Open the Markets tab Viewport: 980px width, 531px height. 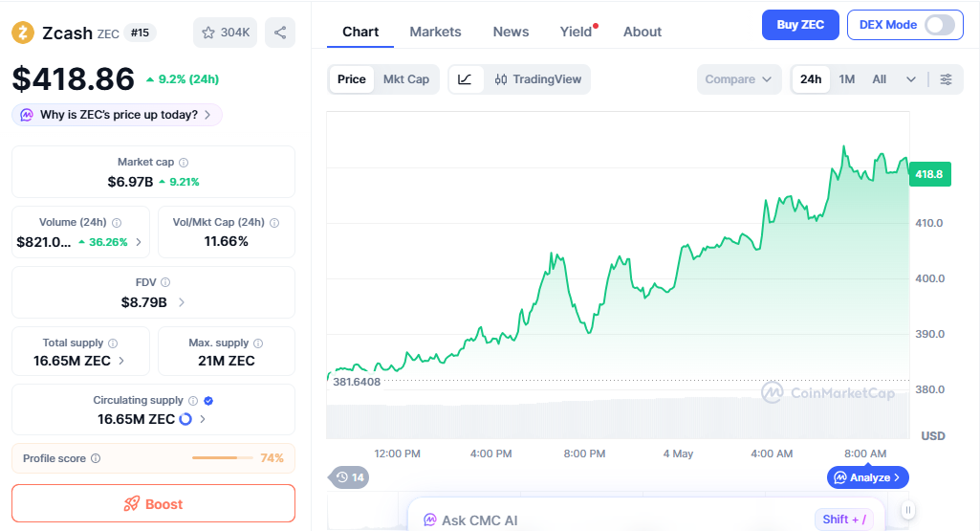click(x=436, y=32)
